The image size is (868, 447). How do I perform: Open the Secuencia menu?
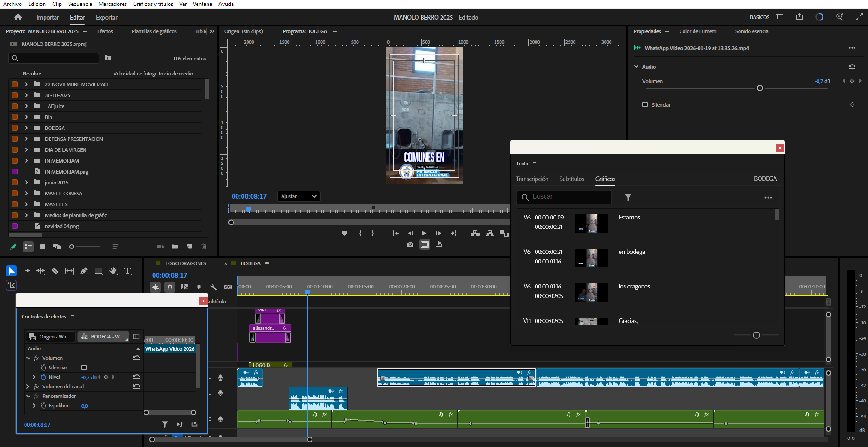click(x=80, y=4)
